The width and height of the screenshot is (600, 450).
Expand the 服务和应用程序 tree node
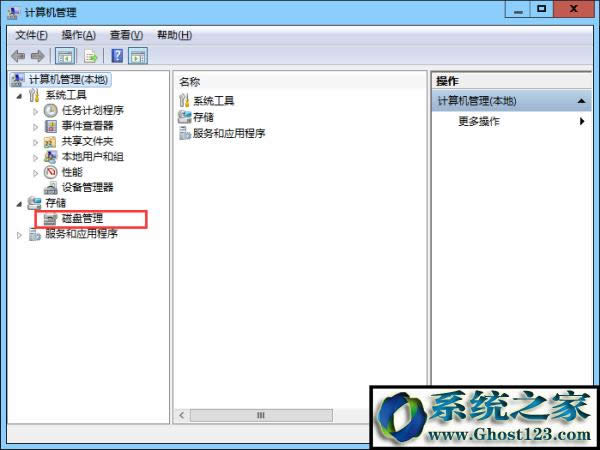(19, 235)
